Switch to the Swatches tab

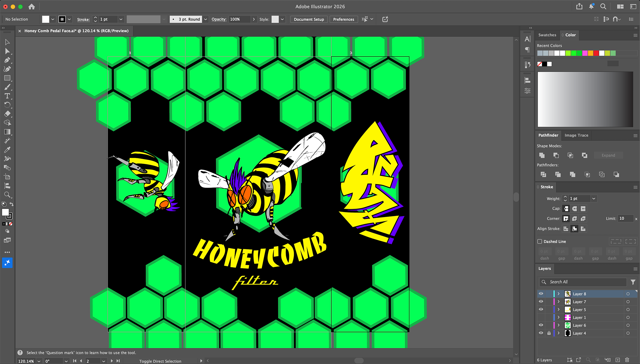(547, 35)
